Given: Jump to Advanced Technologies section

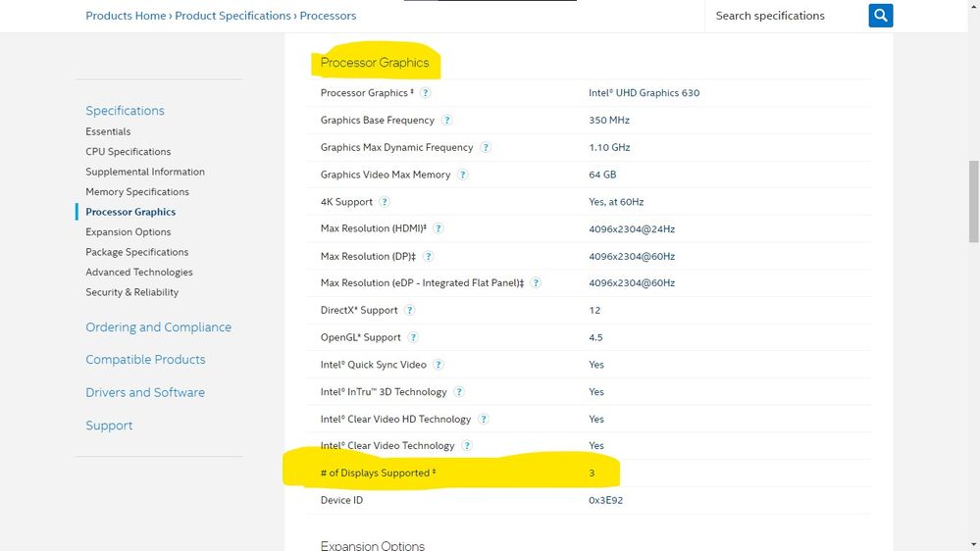Looking at the screenshot, I should pyautogui.click(x=139, y=272).
